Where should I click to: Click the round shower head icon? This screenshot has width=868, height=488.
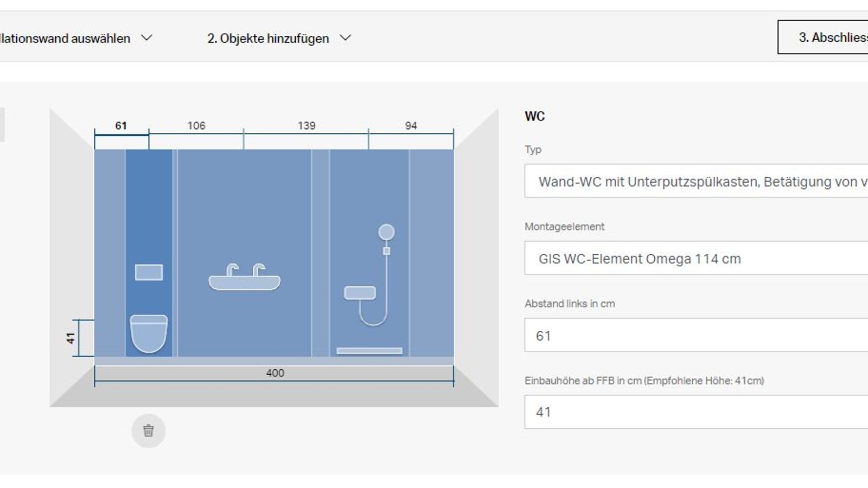386,230
